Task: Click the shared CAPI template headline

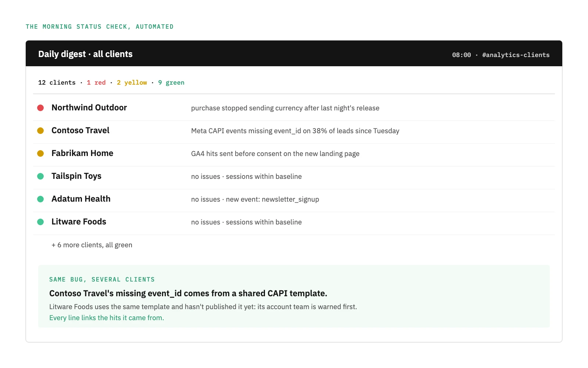Action: coord(188,293)
